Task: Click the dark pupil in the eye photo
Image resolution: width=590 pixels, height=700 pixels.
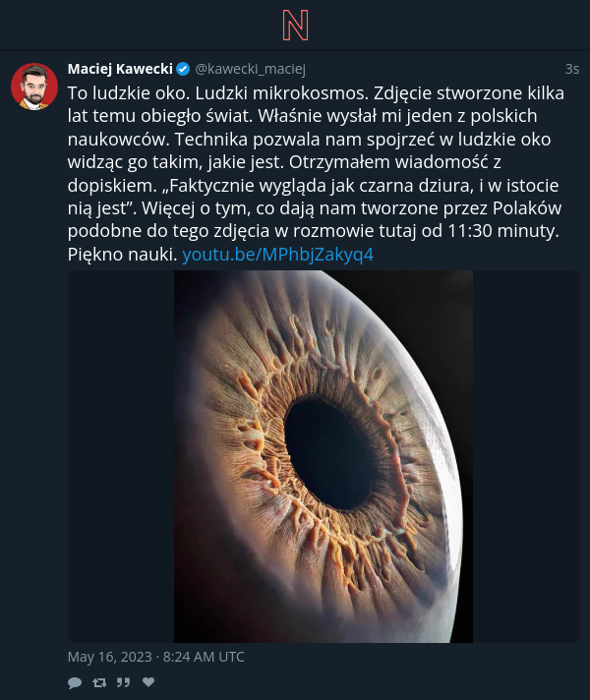Action: (330, 455)
